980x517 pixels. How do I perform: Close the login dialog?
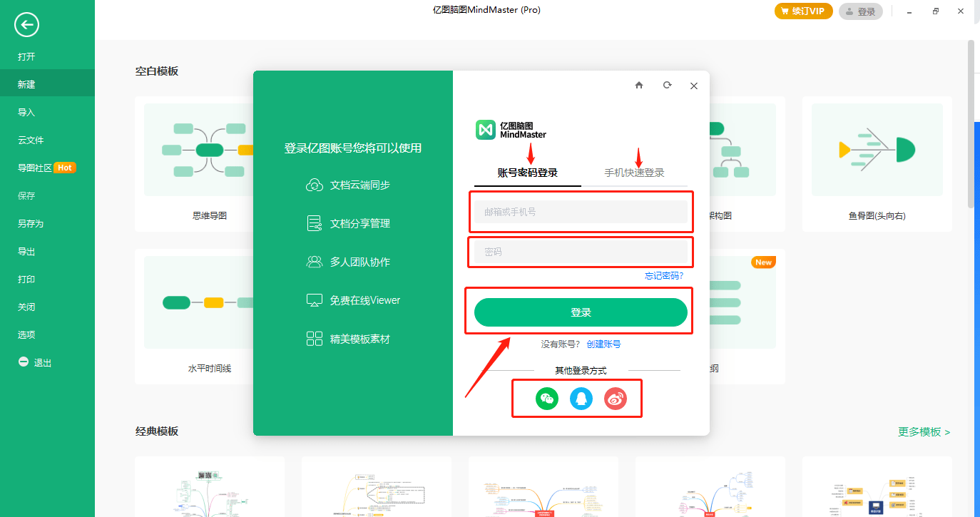(694, 86)
